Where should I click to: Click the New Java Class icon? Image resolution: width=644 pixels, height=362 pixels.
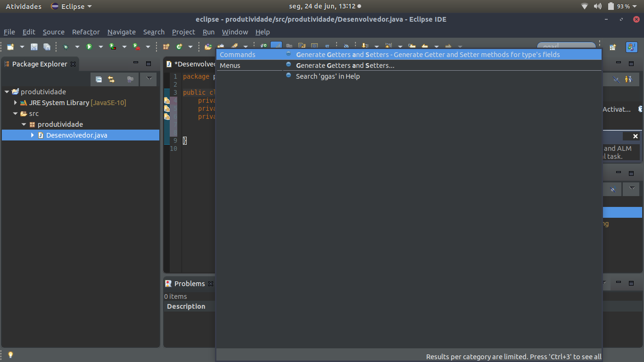179,47
